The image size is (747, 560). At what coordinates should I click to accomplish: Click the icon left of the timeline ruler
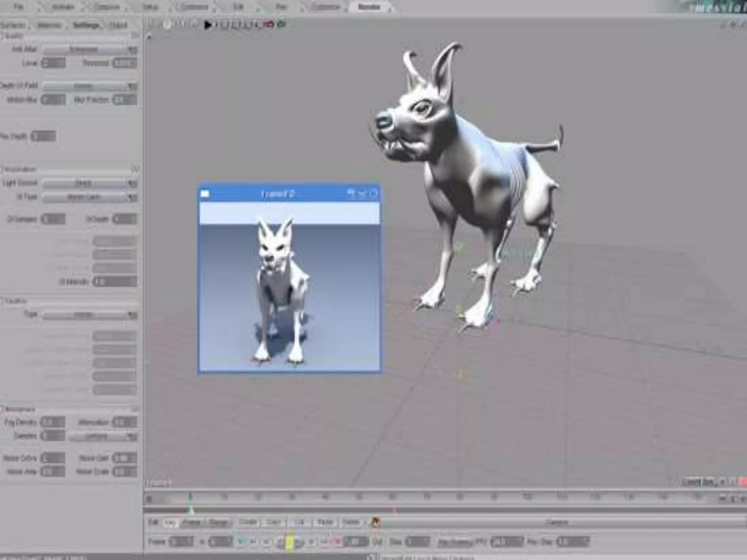point(149,498)
